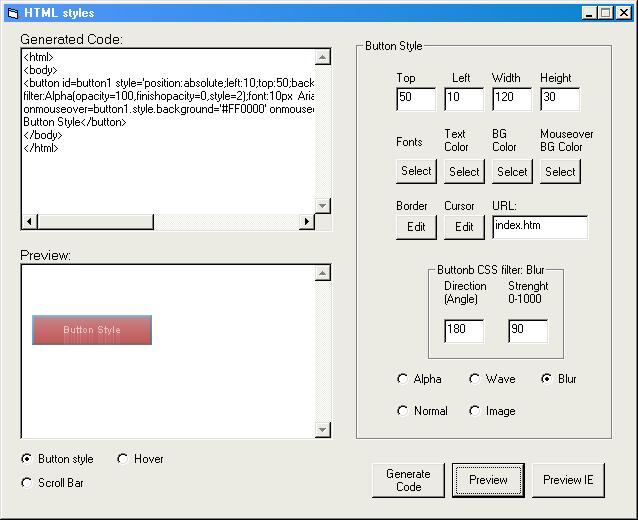Image resolution: width=638 pixels, height=520 pixels.
Task: Select the Scroll Bar radio option
Action: coord(27,483)
